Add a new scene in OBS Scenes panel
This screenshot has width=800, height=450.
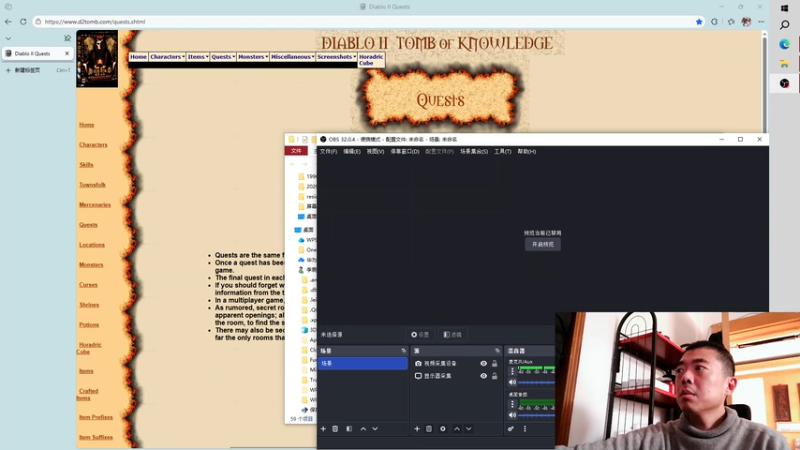pyautogui.click(x=323, y=429)
